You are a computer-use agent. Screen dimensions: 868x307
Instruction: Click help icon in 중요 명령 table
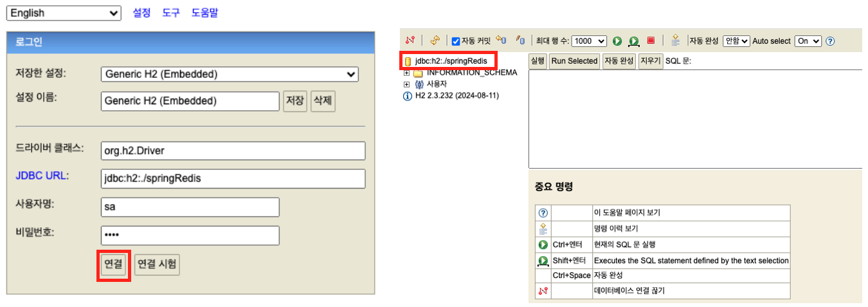tap(543, 212)
